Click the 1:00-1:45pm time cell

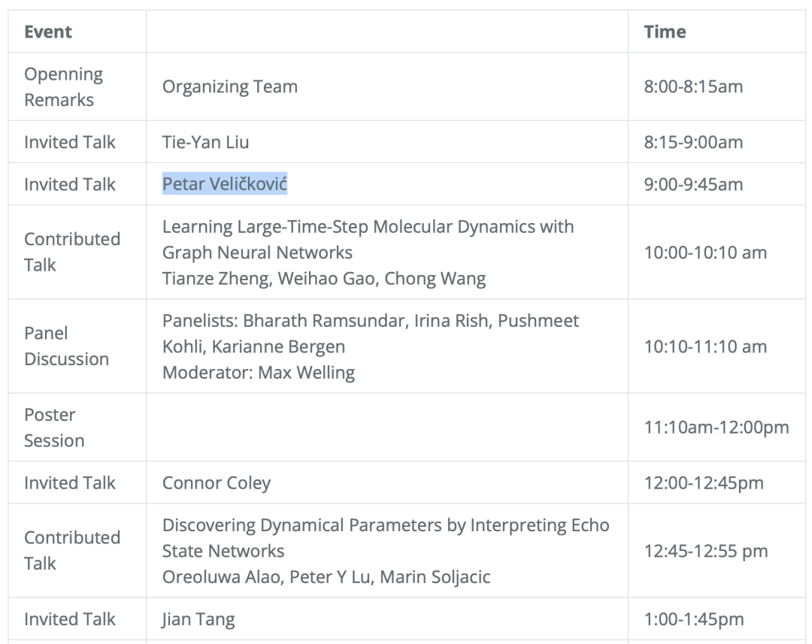[693, 620]
